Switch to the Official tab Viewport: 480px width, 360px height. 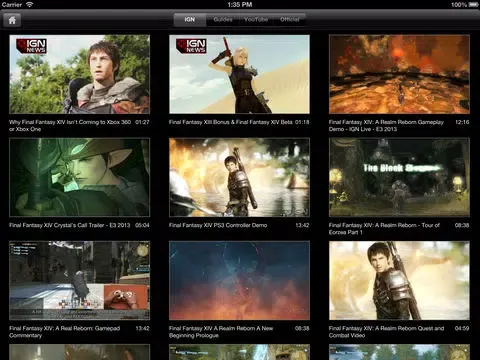pos(289,20)
